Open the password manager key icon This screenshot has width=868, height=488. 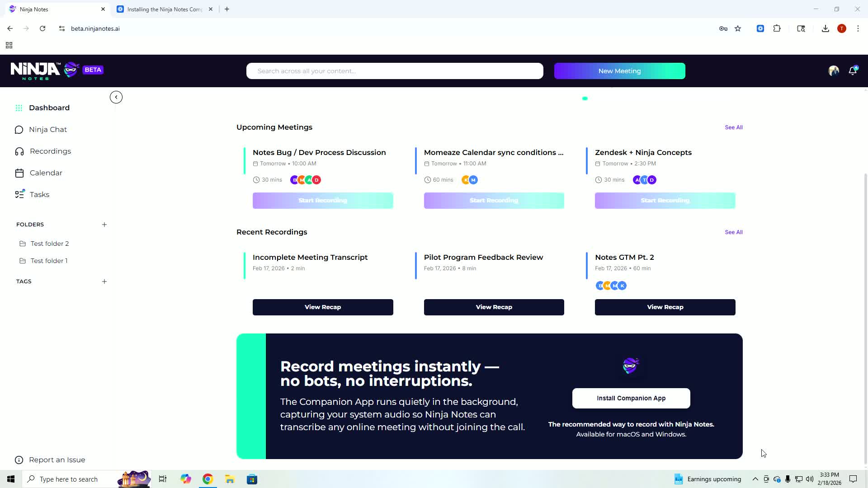coord(723,28)
